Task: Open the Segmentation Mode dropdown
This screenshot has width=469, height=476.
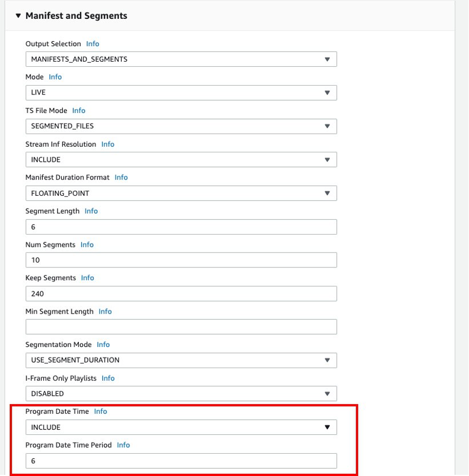Action: tap(181, 360)
